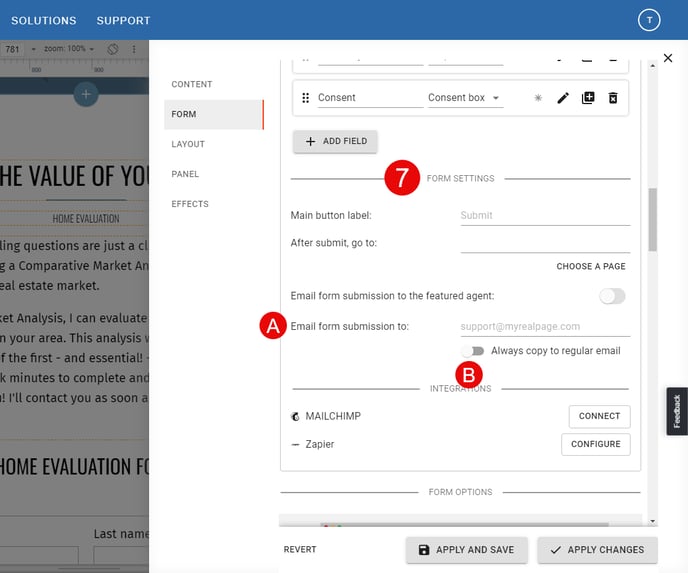Open the Consent box type dropdown

466,98
